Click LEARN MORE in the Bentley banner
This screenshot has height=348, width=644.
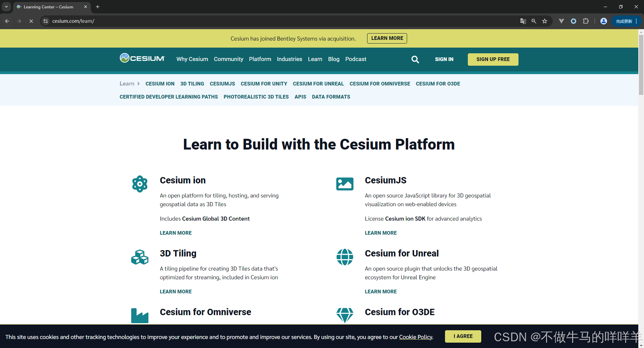click(387, 38)
